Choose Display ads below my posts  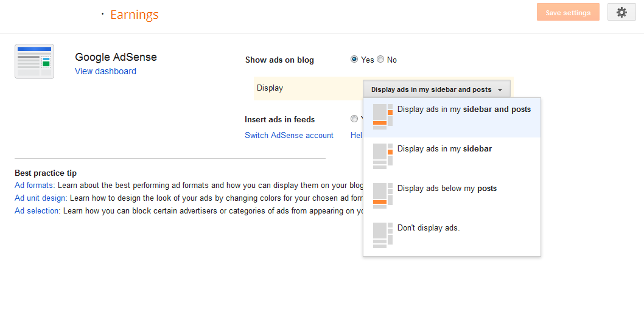452,196
